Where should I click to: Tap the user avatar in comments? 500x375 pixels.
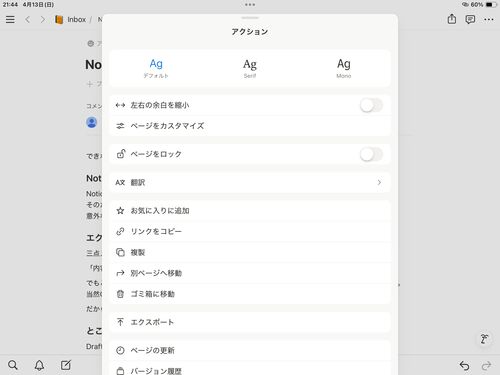[92, 122]
